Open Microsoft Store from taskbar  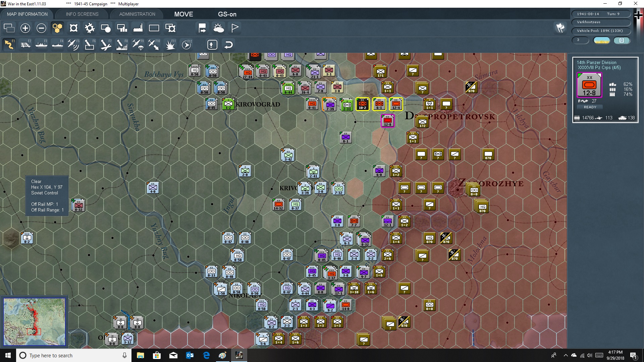tap(157, 355)
